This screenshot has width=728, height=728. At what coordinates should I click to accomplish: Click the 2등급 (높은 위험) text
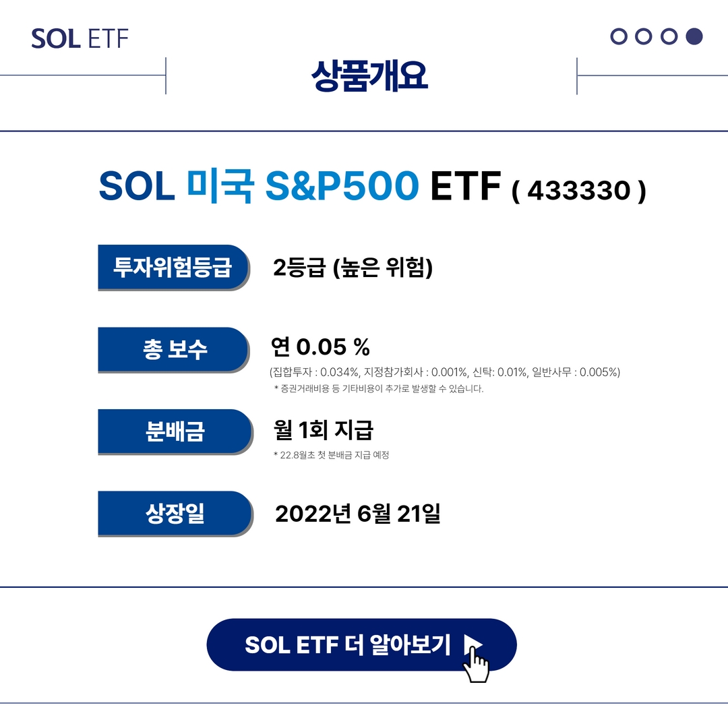[353, 268]
